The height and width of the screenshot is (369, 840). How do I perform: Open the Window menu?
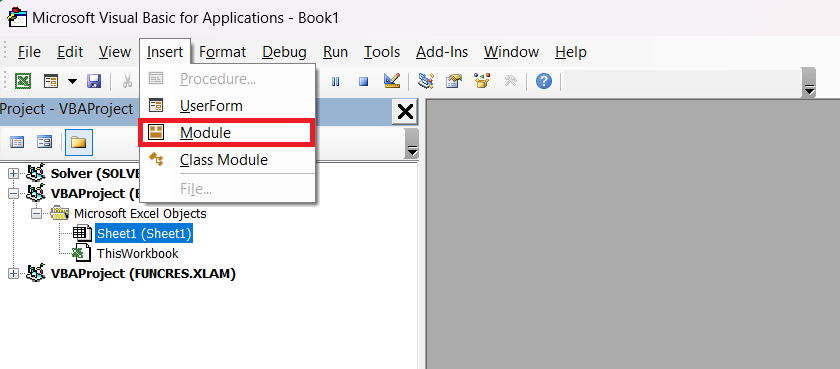(512, 52)
